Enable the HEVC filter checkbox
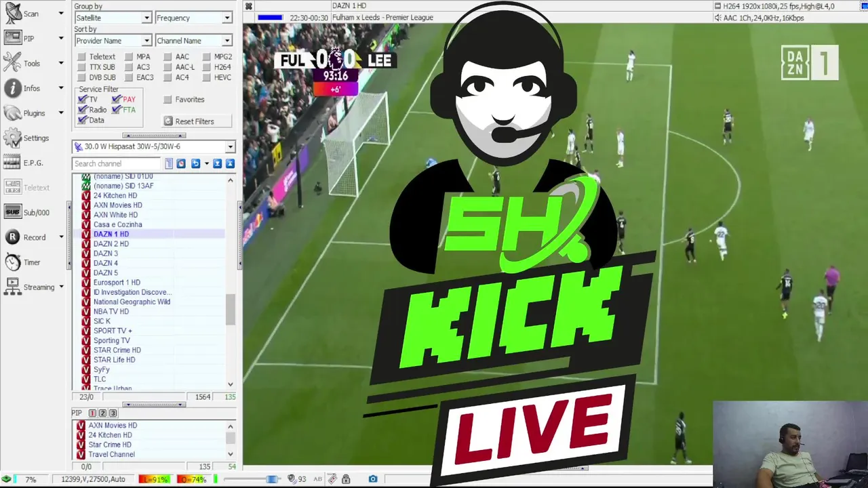Screen dimensions: 868x488 click(207, 77)
